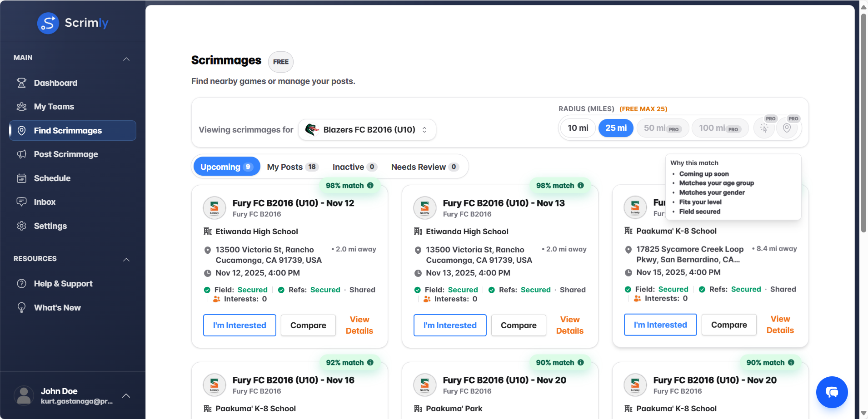
Task: Collapse the MAIN sidebar section
Action: click(126, 59)
